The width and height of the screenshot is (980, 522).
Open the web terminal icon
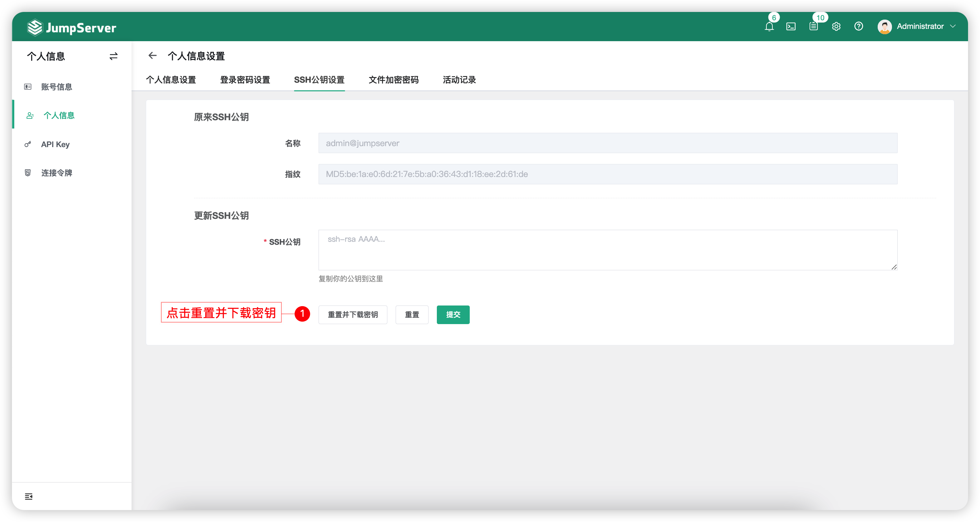point(791,27)
